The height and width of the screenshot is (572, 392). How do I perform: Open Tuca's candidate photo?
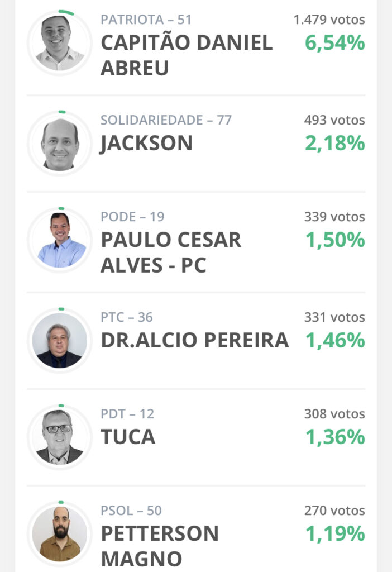[x=59, y=437]
